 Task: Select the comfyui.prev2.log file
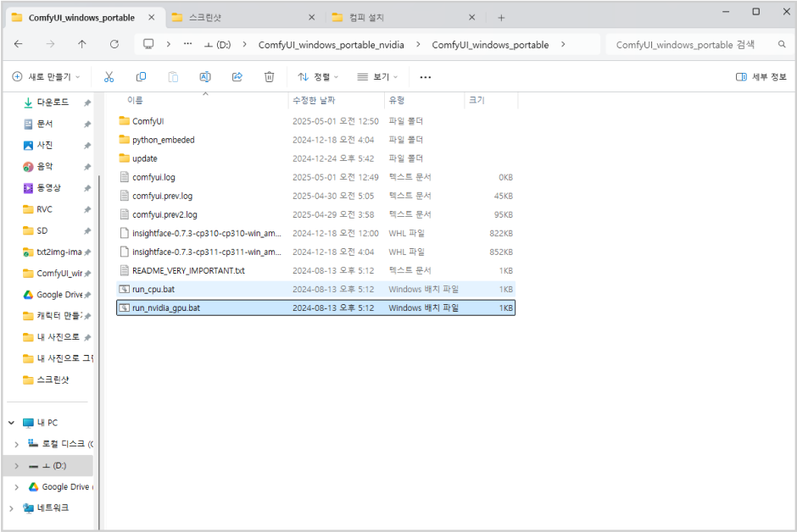(315, 214)
